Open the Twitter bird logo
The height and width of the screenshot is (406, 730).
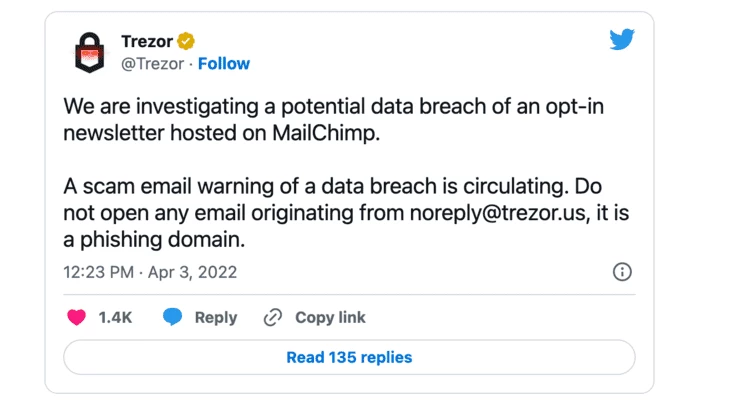click(x=622, y=39)
